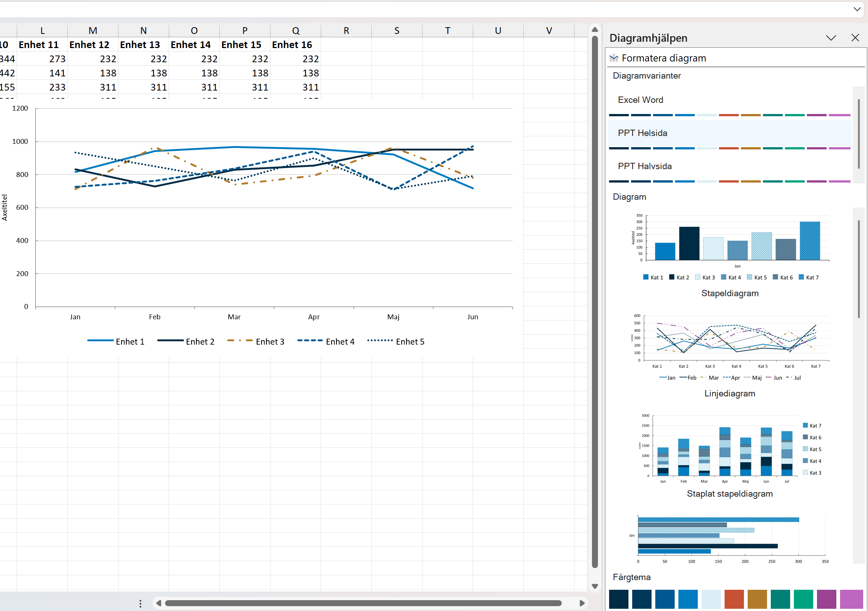Expand the formula bar chevron
The width and height of the screenshot is (868, 611).
pos(857,9)
